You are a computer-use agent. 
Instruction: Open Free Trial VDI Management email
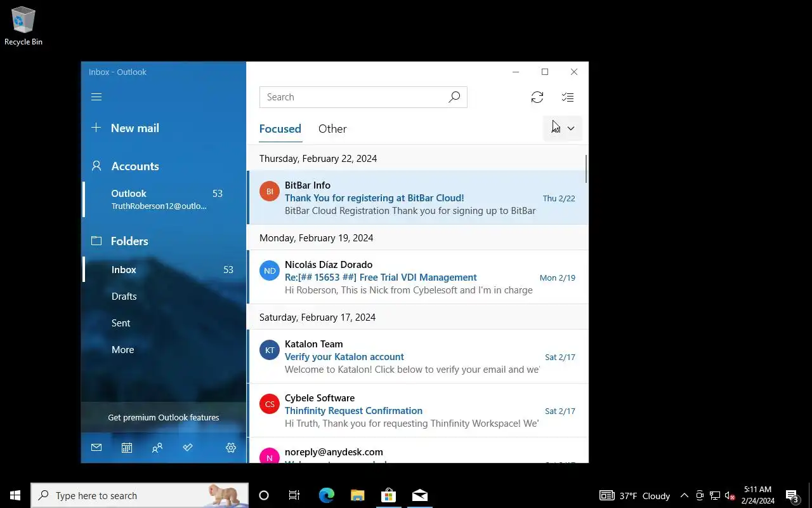point(418,277)
